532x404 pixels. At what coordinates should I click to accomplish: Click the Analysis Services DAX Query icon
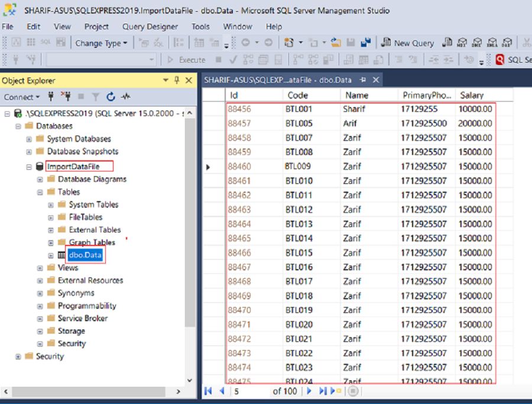pyautogui.click(x=507, y=43)
